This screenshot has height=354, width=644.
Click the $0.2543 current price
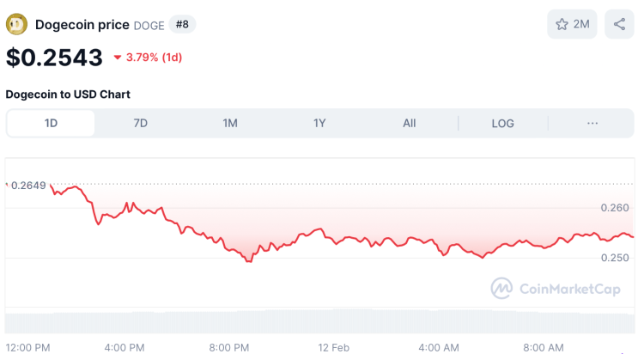tap(54, 58)
